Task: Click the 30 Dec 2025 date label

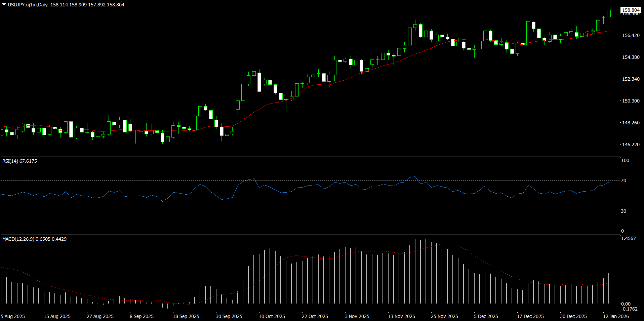Action: (573, 316)
